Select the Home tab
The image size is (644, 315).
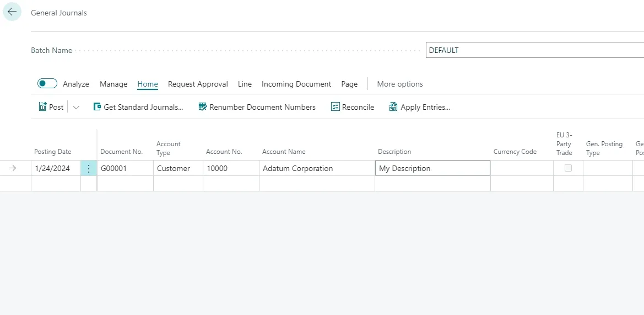click(x=148, y=84)
